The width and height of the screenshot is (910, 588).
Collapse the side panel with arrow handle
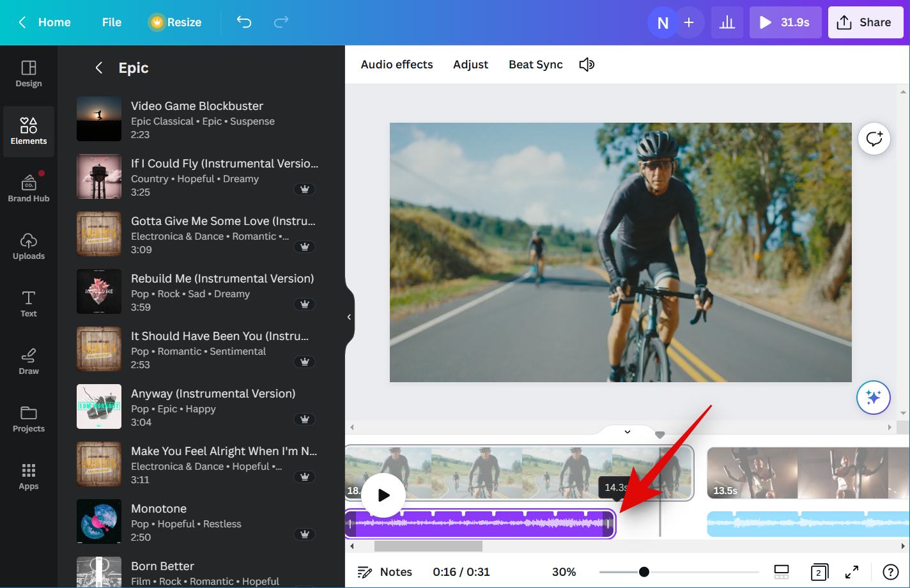[349, 317]
